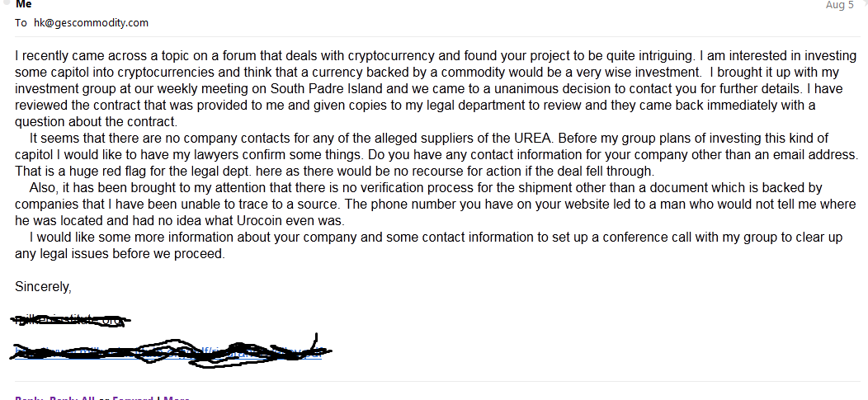Viewport: 868px width, 400px height.
Task: Click the paragraph starting It seems that
Action: [x=436, y=154]
